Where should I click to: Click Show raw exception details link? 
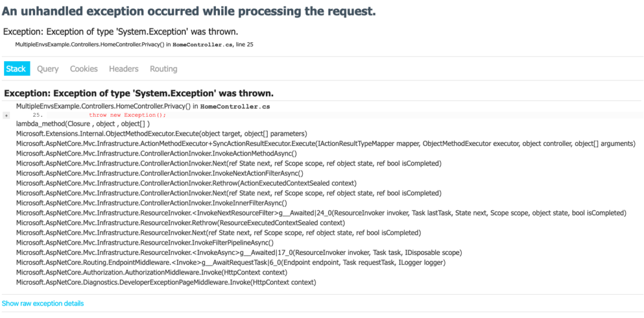pyautogui.click(x=42, y=303)
